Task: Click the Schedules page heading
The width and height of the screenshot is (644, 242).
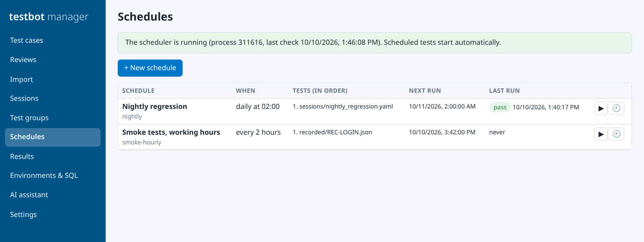Action: pos(145,17)
